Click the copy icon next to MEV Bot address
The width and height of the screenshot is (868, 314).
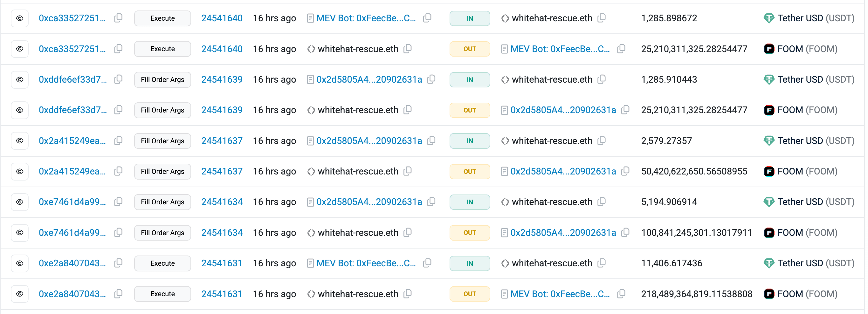tap(427, 18)
